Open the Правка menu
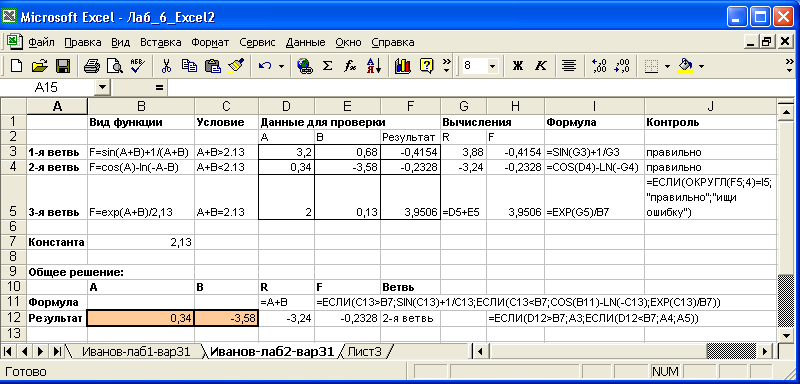 point(83,42)
